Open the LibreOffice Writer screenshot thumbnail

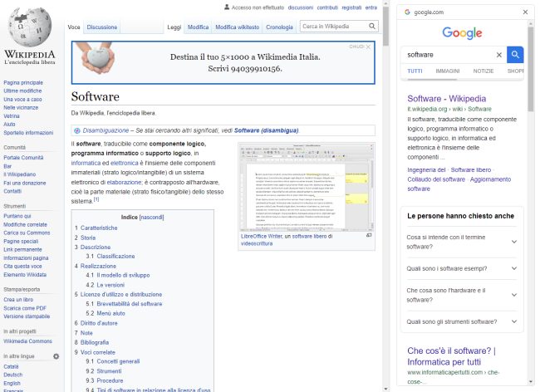coord(307,187)
